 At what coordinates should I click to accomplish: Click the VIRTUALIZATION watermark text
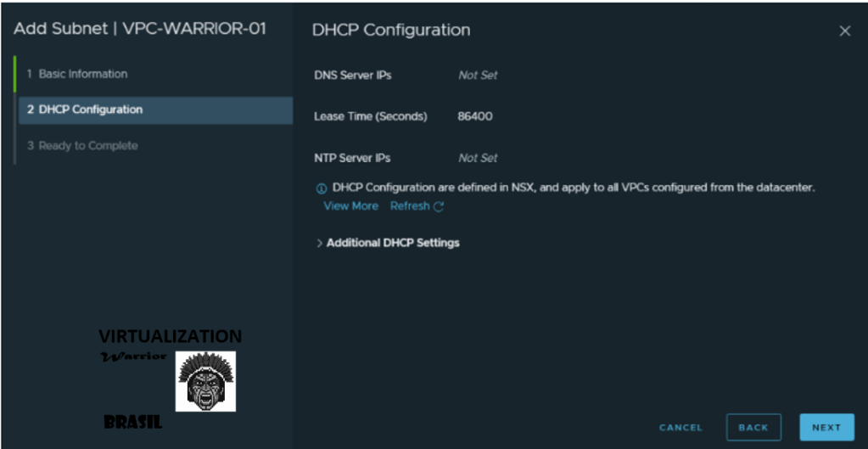tap(170, 336)
